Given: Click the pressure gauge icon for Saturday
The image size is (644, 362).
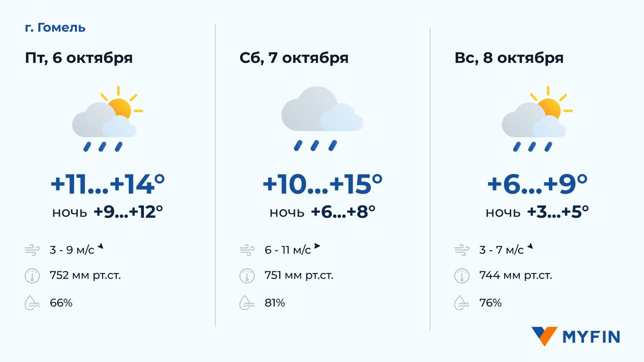Looking at the screenshot, I should pyautogui.click(x=247, y=276).
